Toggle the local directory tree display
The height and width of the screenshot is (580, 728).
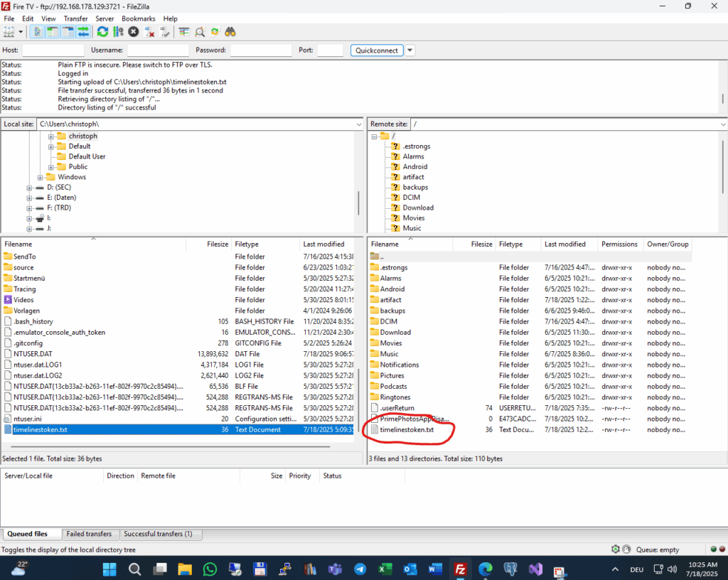[x=53, y=32]
